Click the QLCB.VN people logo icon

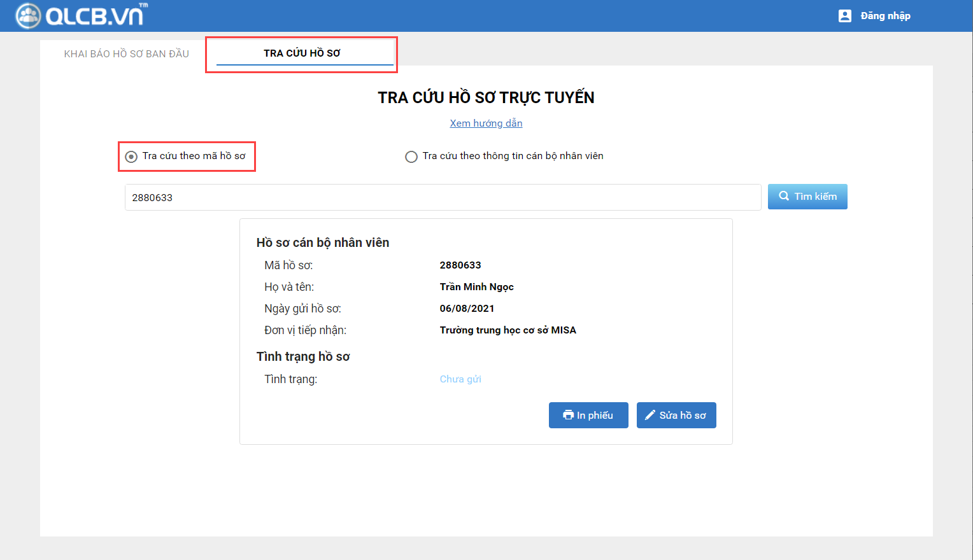[28, 16]
